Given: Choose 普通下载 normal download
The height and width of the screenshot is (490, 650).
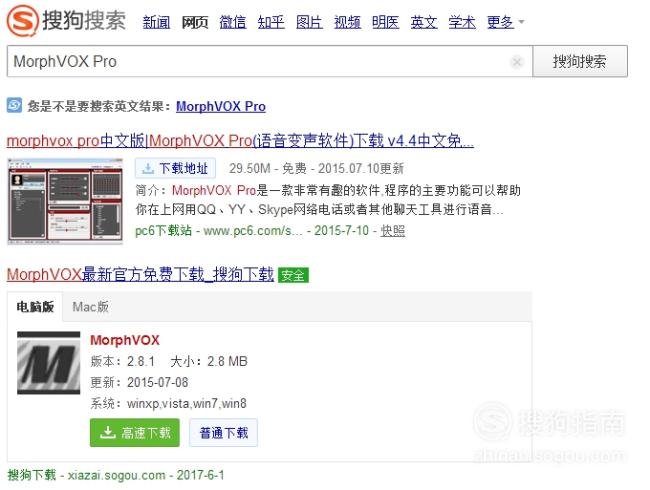Looking at the screenshot, I should tap(223, 433).
